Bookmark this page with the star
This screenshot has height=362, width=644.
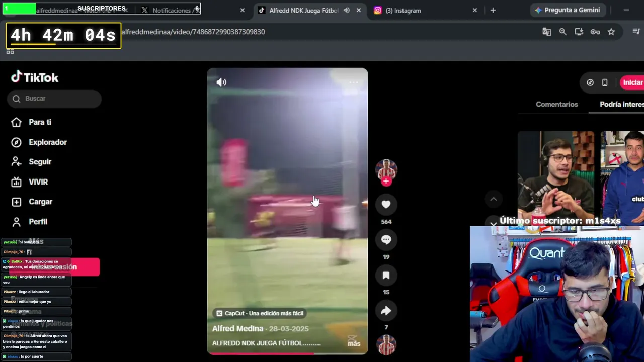coord(611,32)
